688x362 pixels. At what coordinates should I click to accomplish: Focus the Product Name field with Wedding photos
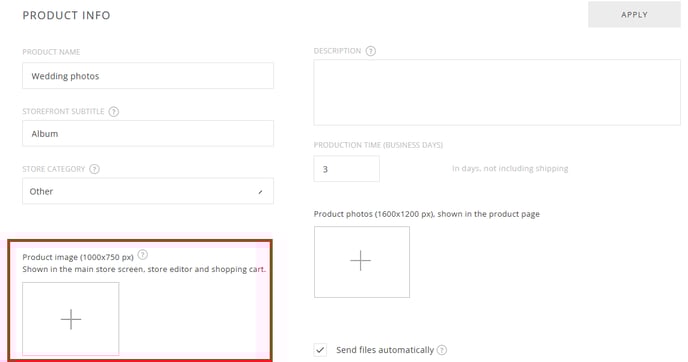click(x=148, y=76)
